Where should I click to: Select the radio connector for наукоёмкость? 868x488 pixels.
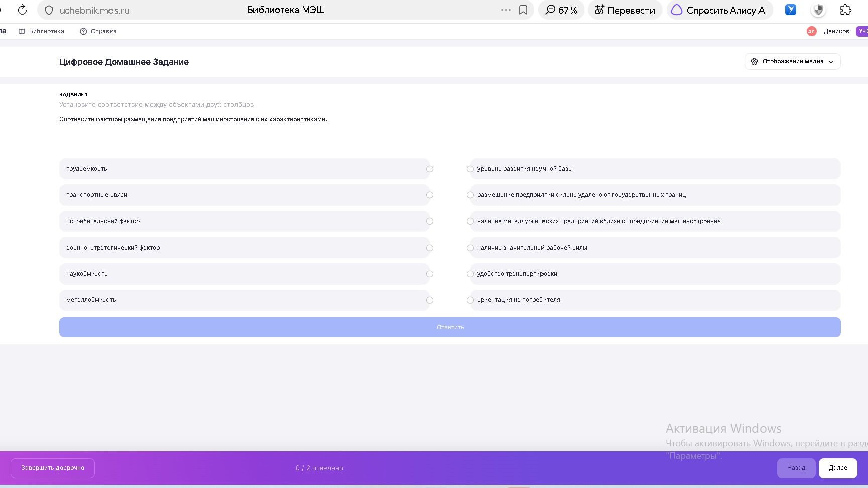click(430, 274)
